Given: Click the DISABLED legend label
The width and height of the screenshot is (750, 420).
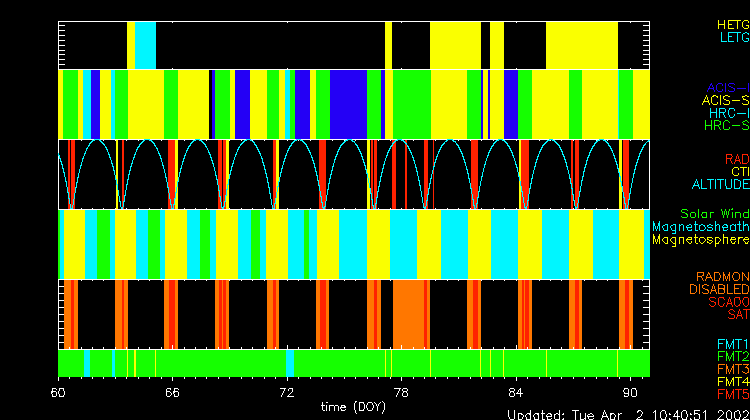Looking at the screenshot, I should [718, 289].
